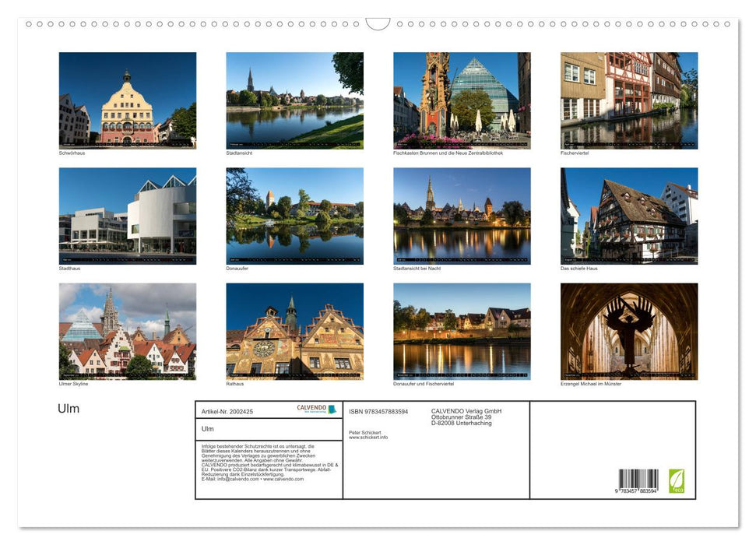
Task: Open the Fischerviertel image
Action: click(629, 100)
